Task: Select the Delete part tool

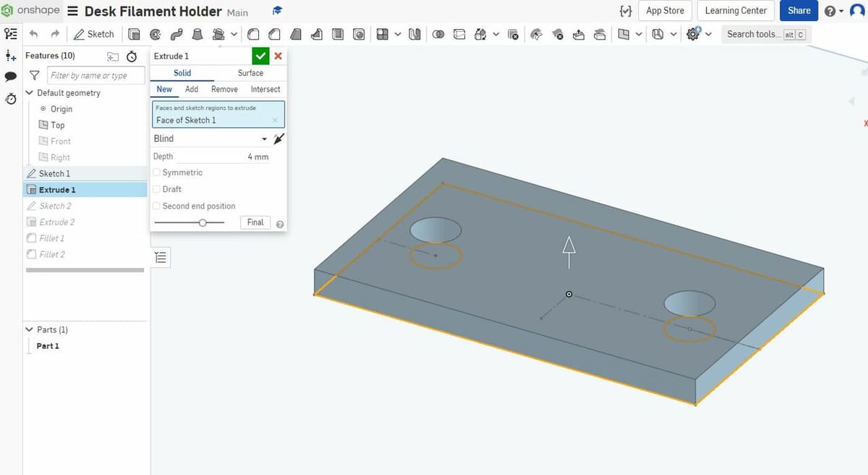Action: pos(513,34)
